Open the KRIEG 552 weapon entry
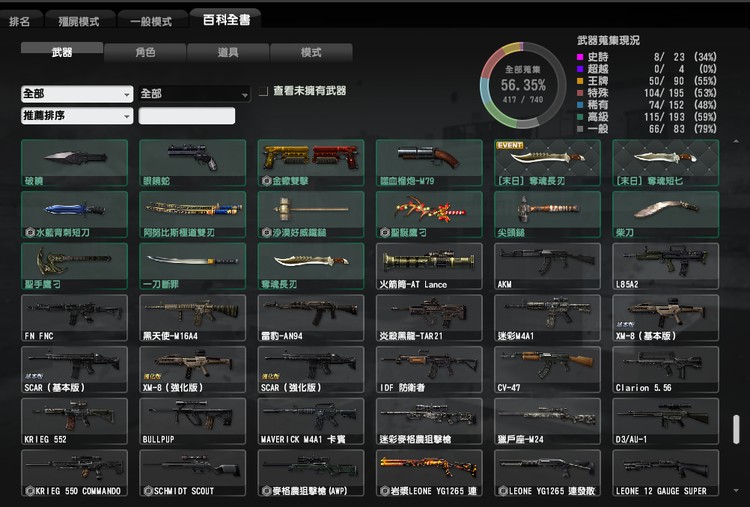Image resolution: width=750 pixels, height=507 pixels. coord(74,421)
